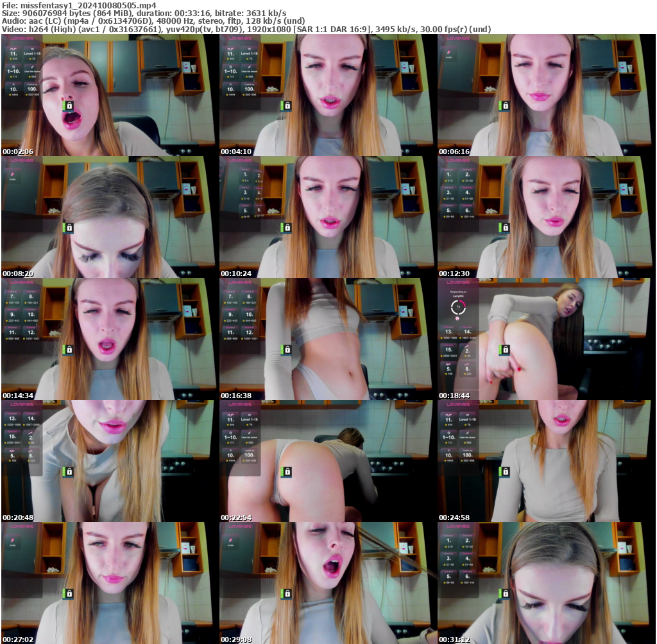
Task: Expand the tip option numbered 13
Action: tap(448, 331)
